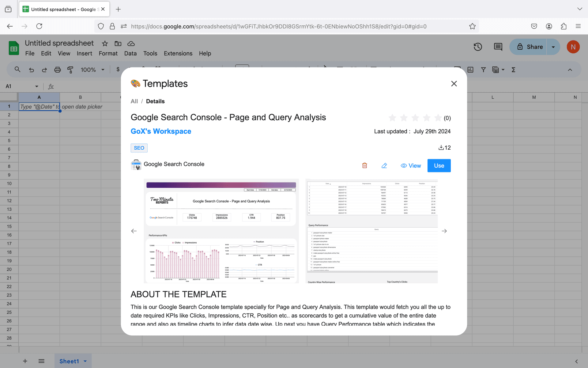Open the browser hamburger menu
This screenshot has width=588, height=368.
578,26
